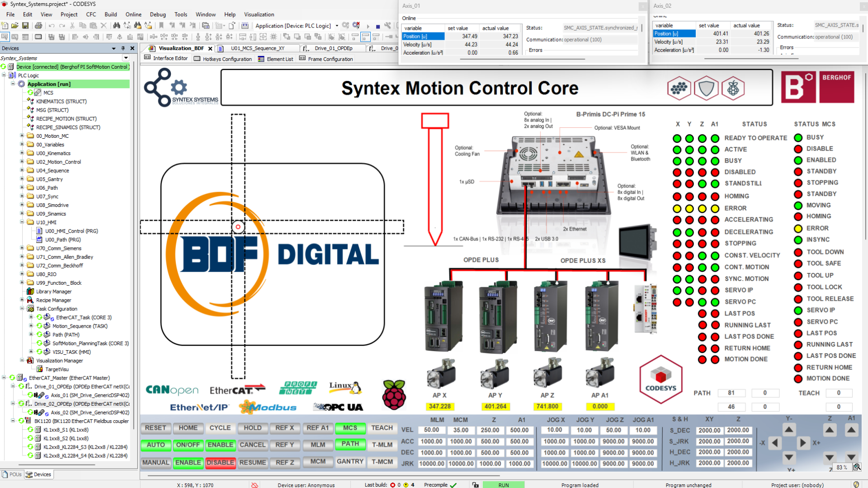Image resolution: width=868 pixels, height=488 pixels.
Task: Open the Syntex_Systems project dropdown
Action: click(x=126, y=58)
